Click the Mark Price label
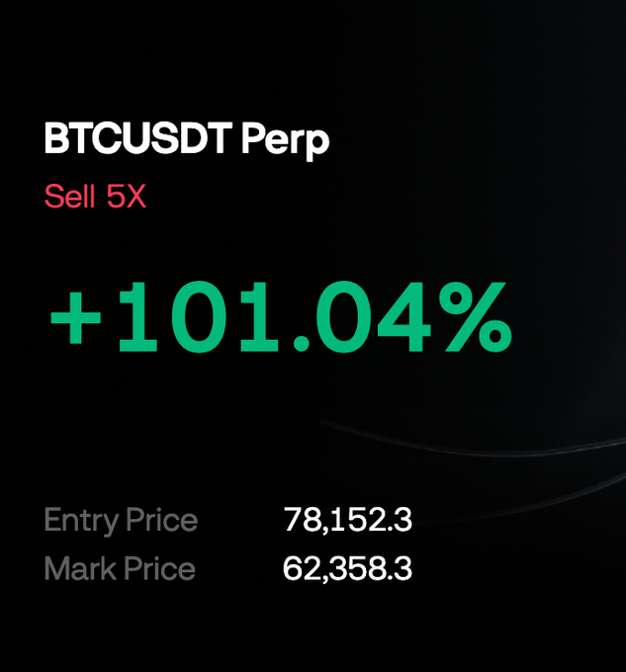 [120, 568]
